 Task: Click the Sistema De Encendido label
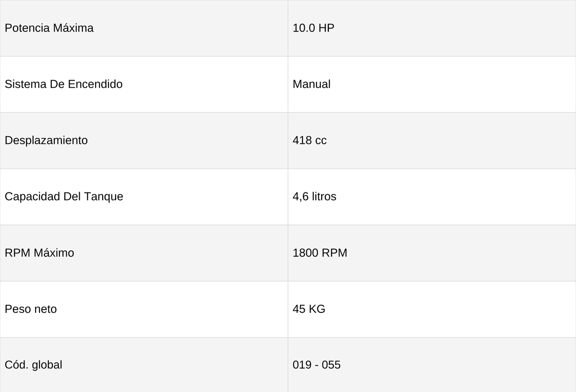click(x=63, y=84)
